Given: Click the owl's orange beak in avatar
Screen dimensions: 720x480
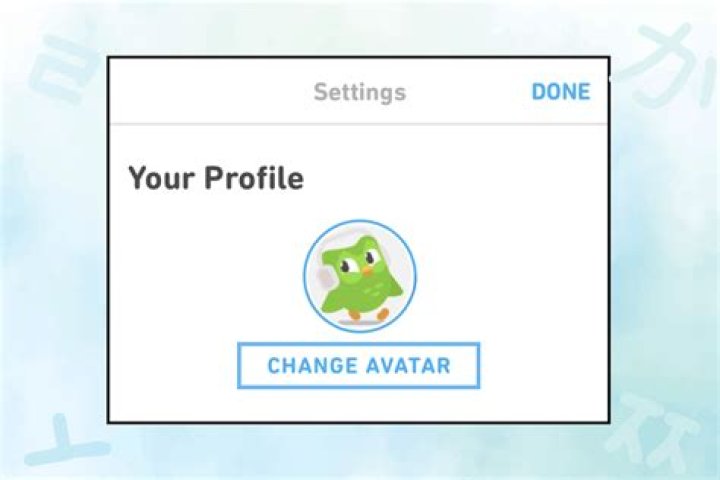Looking at the screenshot, I should point(367,271).
